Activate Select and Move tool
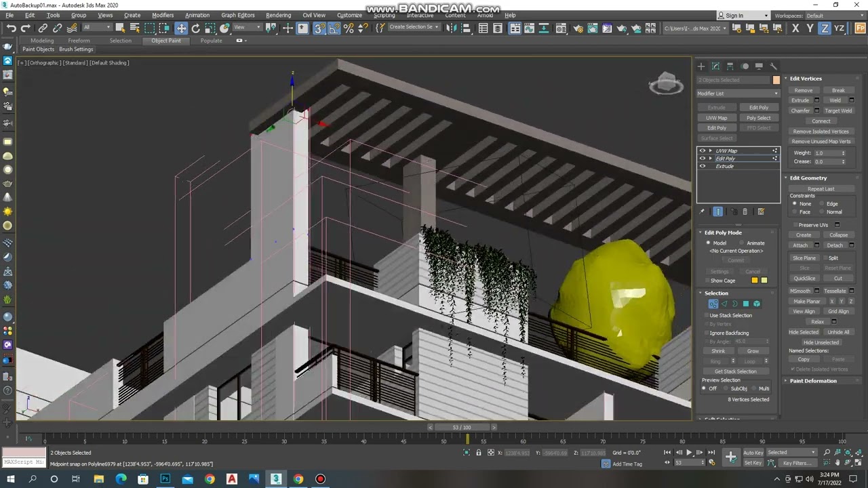 pyautogui.click(x=181, y=28)
